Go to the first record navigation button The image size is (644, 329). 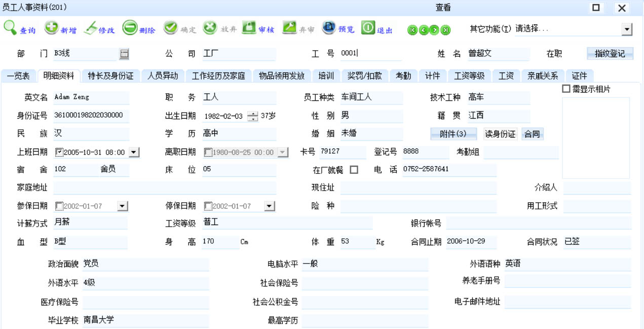(413, 30)
